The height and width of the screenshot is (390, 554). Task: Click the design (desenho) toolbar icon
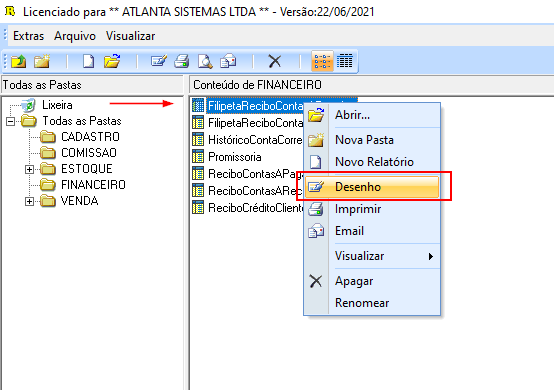[159, 61]
